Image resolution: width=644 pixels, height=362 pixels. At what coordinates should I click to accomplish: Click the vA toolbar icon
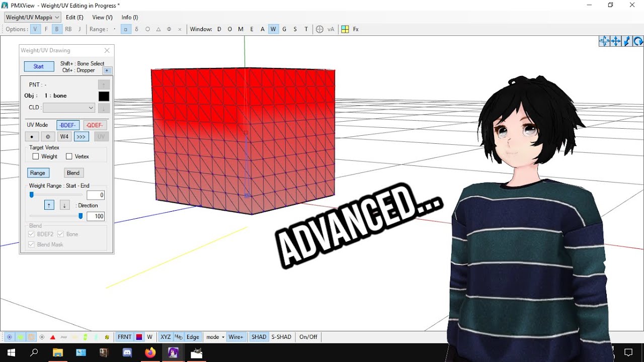coord(331,29)
